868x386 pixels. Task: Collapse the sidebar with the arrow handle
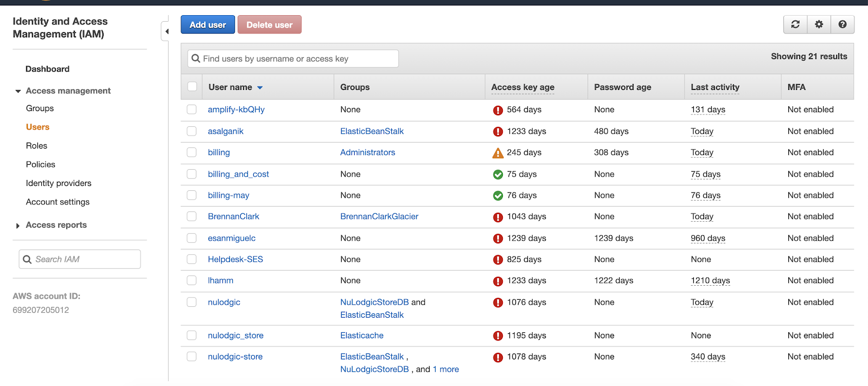[166, 31]
